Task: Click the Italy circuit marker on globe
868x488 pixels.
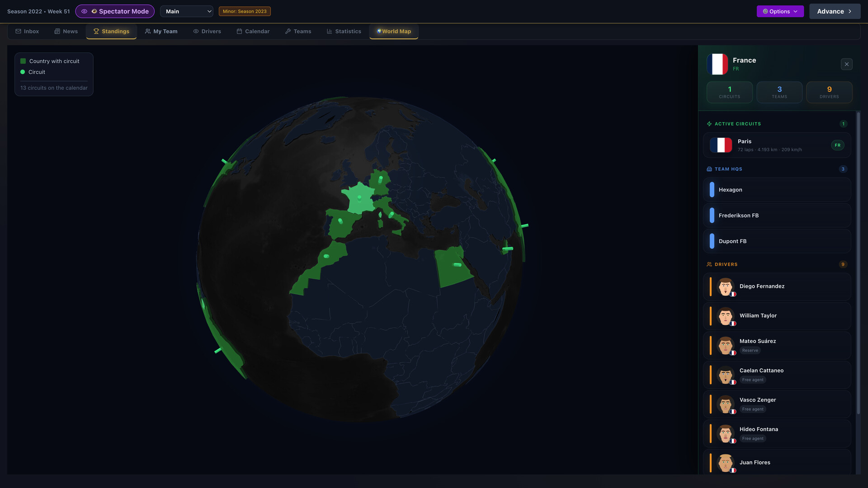Action: [x=392, y=215]
